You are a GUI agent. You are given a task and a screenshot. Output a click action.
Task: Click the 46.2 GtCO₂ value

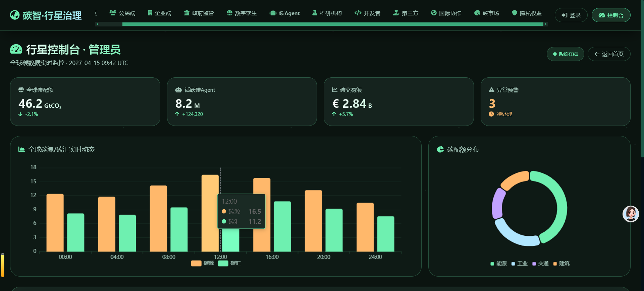(x=40, y=104)
